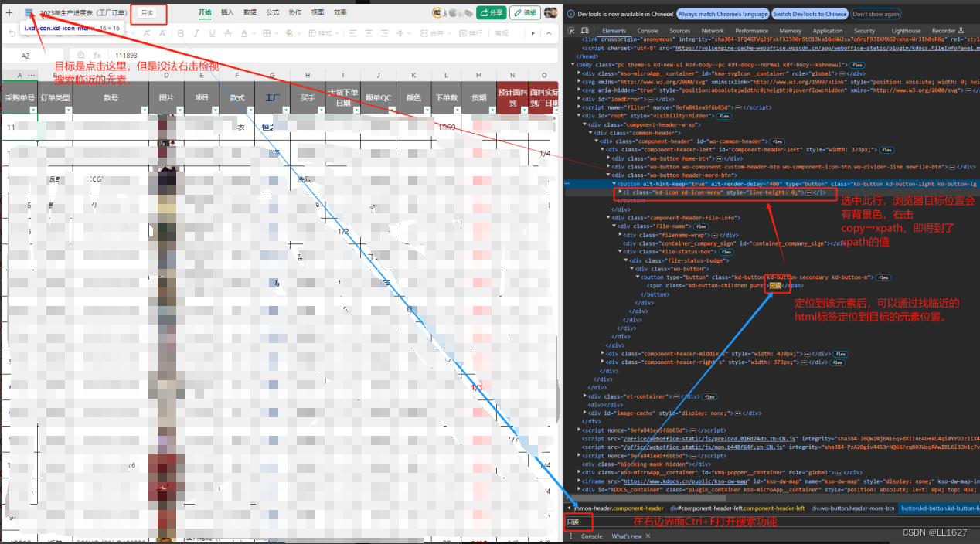Open the filter dropdown on 款号 column
This screenshot has width=980, height=544.
[145, 110]
